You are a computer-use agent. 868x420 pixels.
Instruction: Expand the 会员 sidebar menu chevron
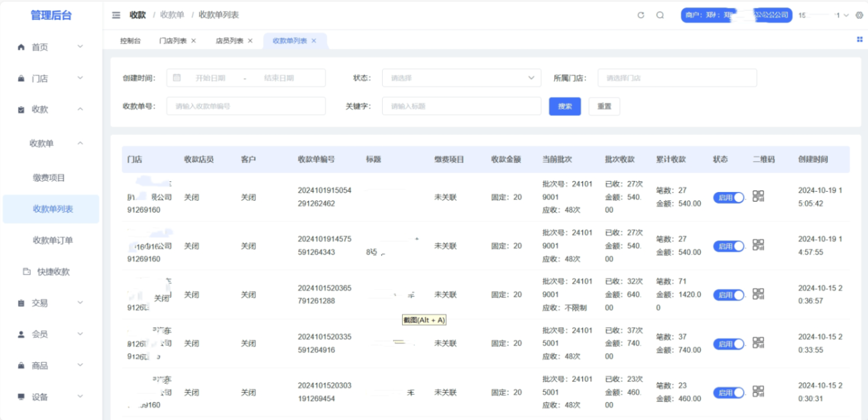tap(80, 334)
